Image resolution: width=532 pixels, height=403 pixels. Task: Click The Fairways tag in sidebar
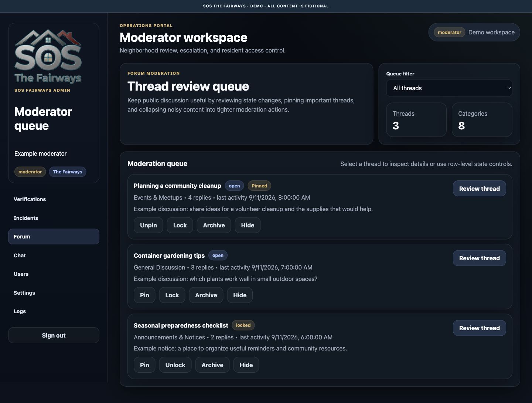[68, 172]
